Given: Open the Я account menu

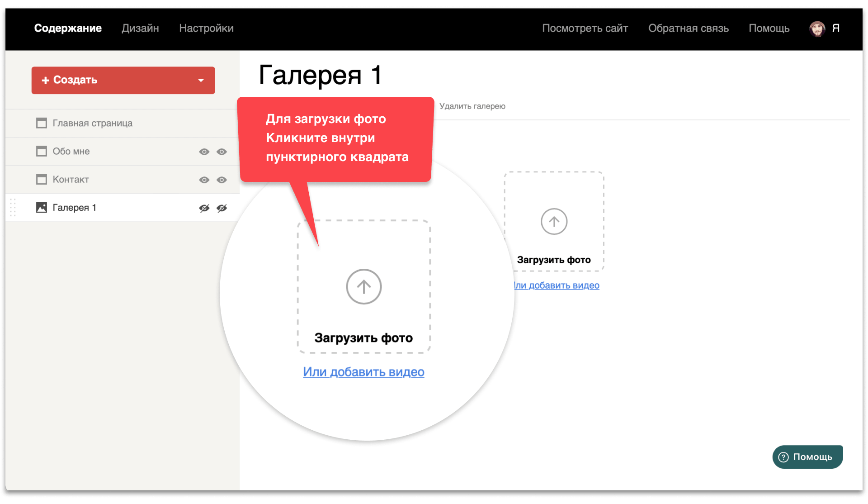Looking at the screenshot, I should (836, 28).
